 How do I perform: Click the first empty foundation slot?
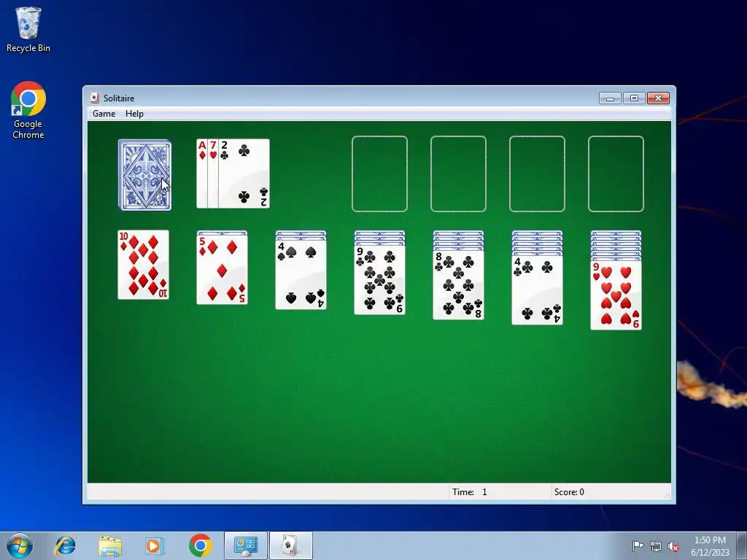pyautogui.click(x=379, y=174)
